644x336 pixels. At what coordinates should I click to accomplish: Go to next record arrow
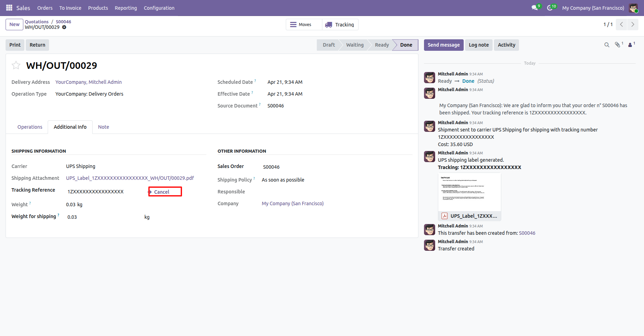point(633,24)
